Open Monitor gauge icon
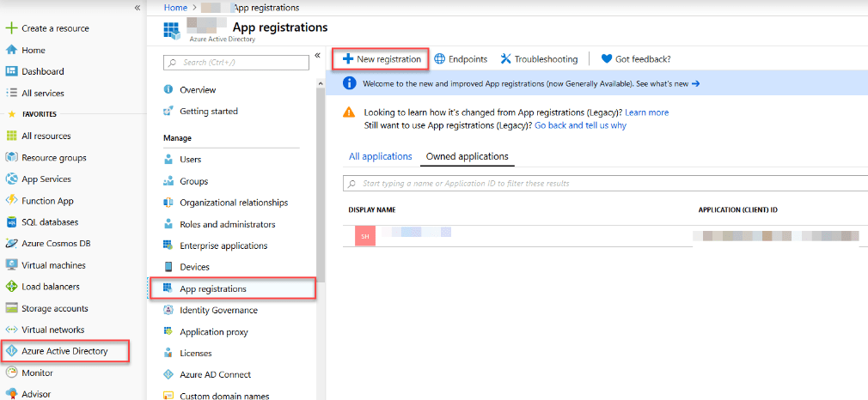The image size is (868, 400). [11, 373]
